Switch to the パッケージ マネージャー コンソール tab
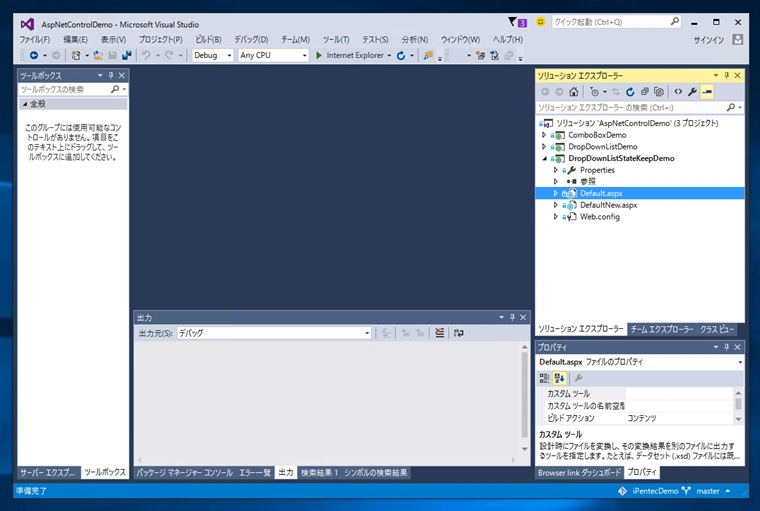 click(x=185, y=473)
